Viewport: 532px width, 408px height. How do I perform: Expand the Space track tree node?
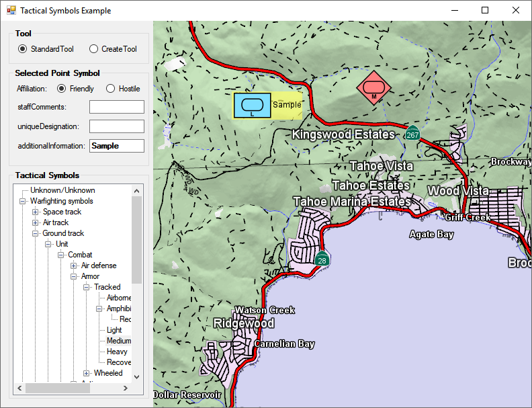tap(36, 212)
